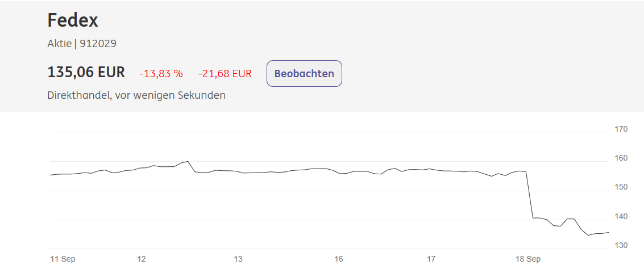Screen dimensions: 644x273
Task: Click the 140 price axis label
Action: pos(621,216)
